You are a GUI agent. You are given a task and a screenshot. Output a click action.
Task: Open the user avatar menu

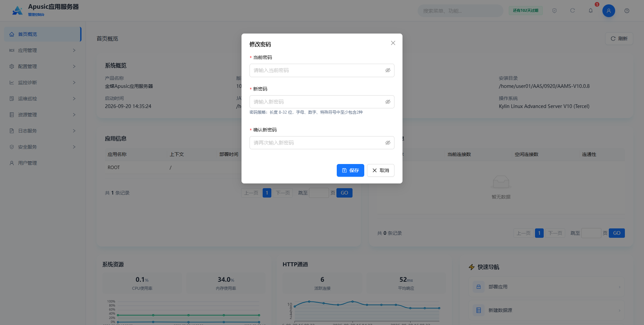point(608,11)
